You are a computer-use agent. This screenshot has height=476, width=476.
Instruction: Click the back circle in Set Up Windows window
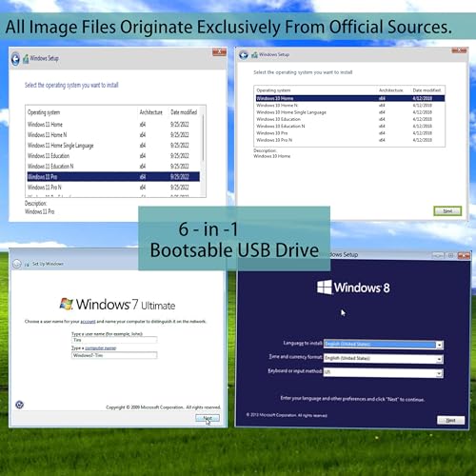[17, 264]
